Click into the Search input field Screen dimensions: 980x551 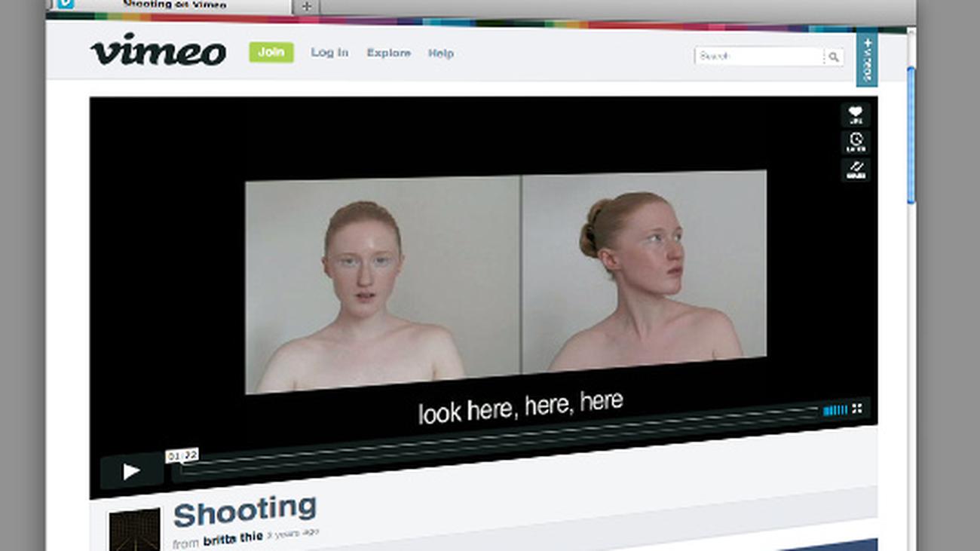758,57
